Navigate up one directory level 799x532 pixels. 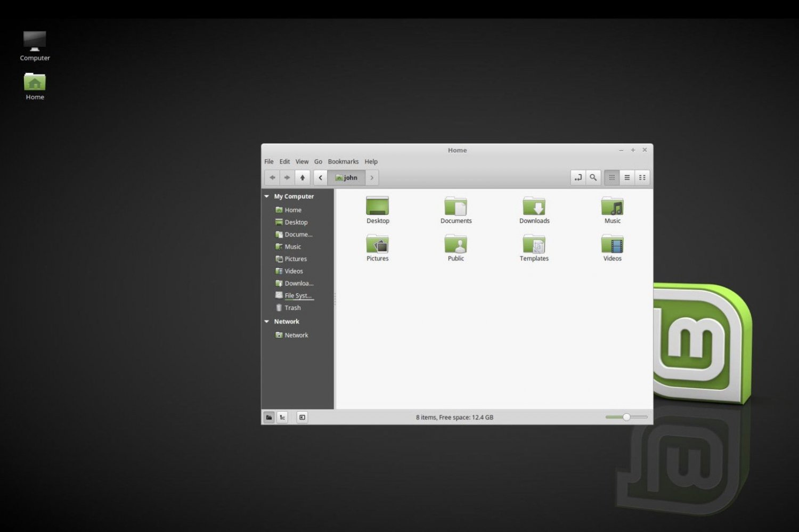302,177
